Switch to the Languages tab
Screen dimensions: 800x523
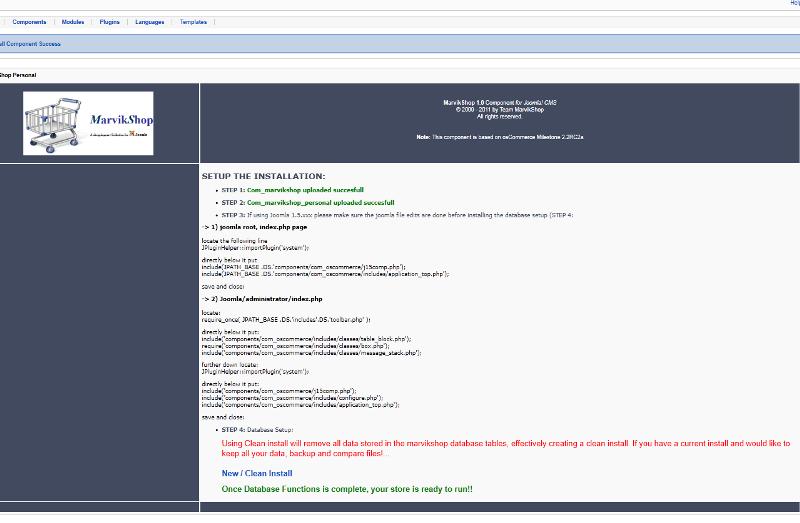click(x=149, y=22)
